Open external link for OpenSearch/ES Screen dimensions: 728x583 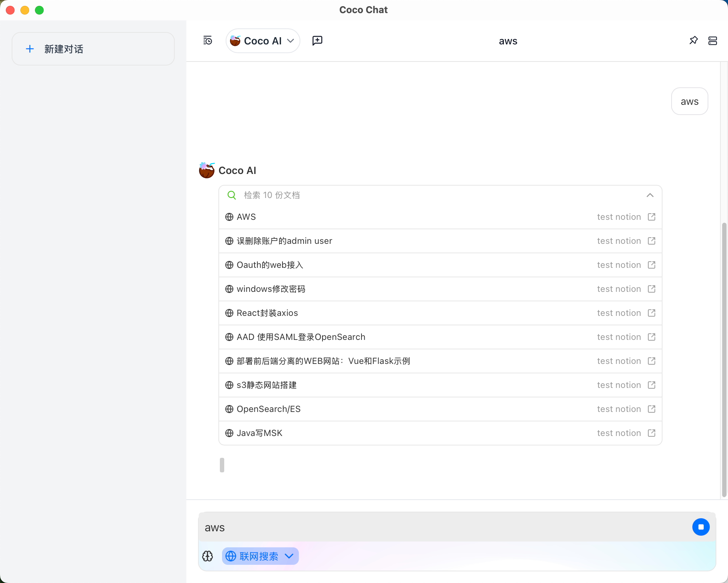pyautogui.click(x=652, y=409)
